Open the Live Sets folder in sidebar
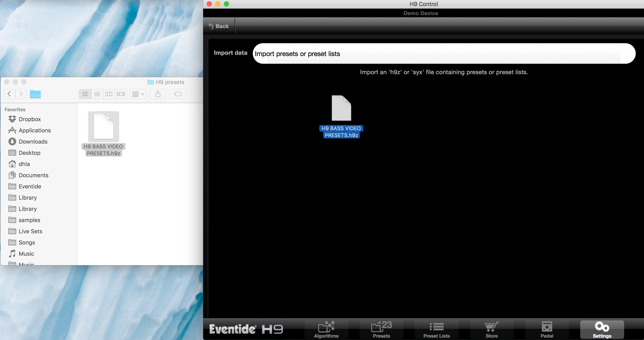This screenshot has height=340, width=644. pyautogui.click(x=31, y=231)
